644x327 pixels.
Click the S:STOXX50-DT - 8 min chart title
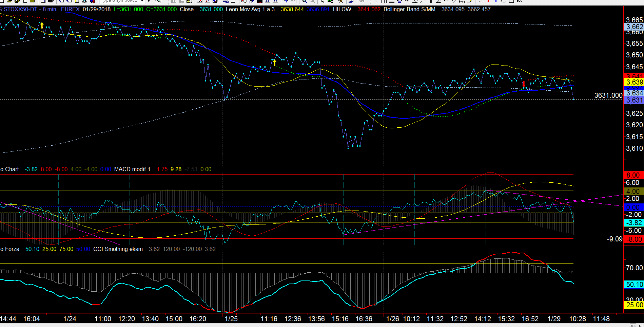point(28,9)
